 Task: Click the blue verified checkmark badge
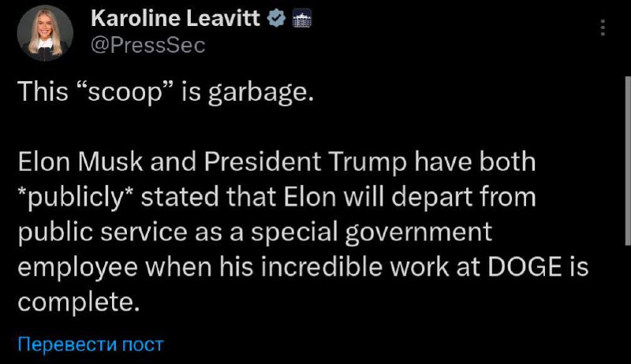pyautogui.click(x=277, y=20)
